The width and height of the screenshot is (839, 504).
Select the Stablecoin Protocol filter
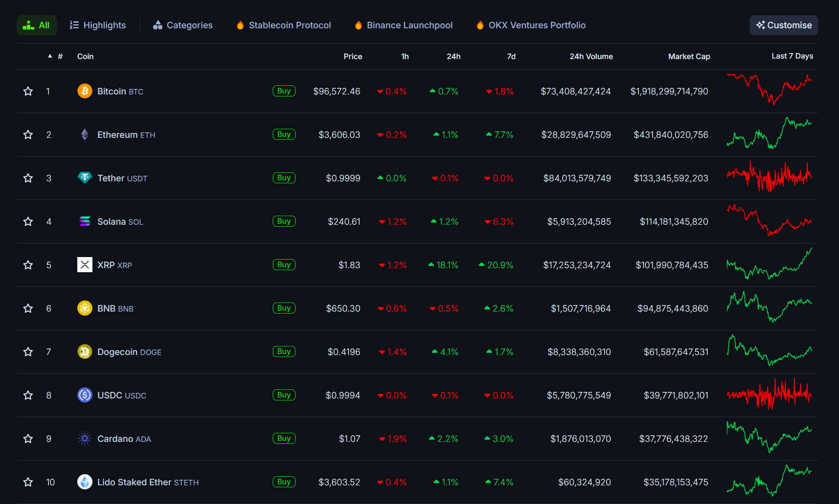point(284,25)
